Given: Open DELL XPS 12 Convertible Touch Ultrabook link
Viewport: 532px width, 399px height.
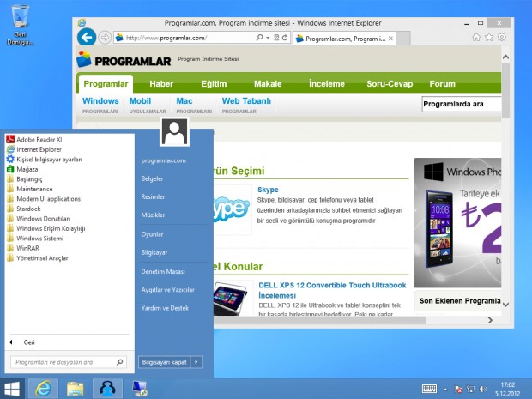Looking at the screenshot, I should pos(332,290).
